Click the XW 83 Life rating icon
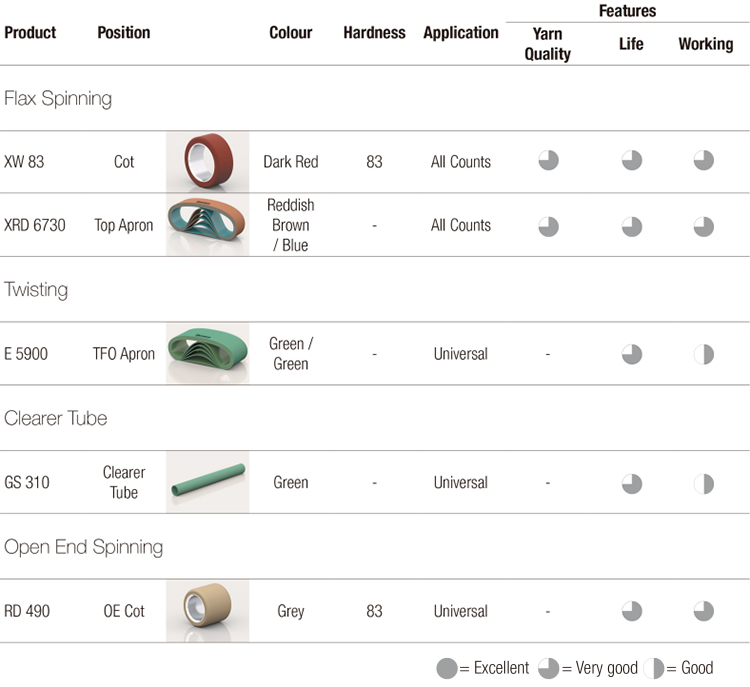The width and height of the screenshot is (750, 687). 631,161
